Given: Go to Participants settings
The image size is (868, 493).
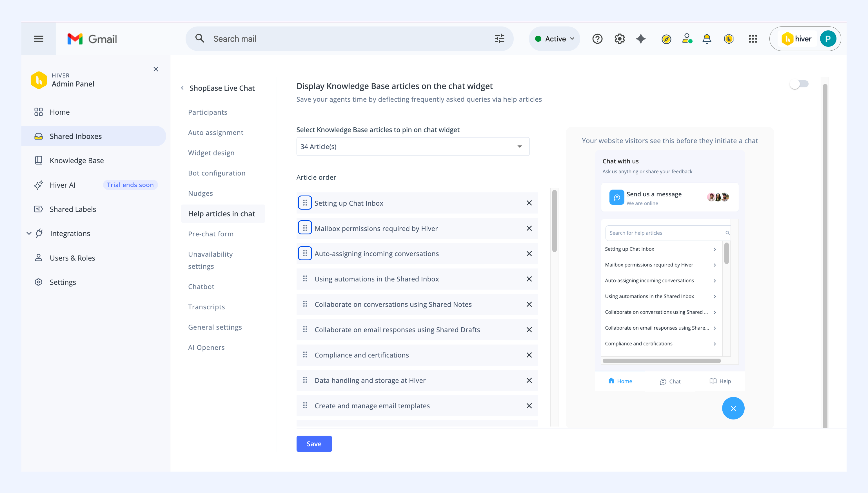Looking at the screenshot, I should [208, 112].
